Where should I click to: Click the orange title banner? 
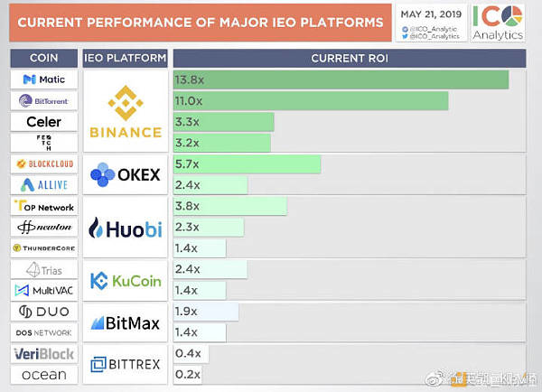201,23
